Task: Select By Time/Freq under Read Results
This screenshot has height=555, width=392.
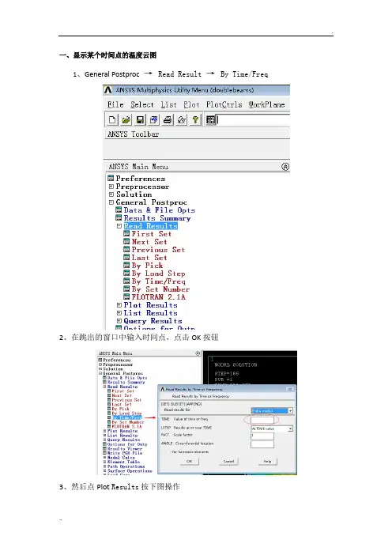Action: click(x=158, y=281)
